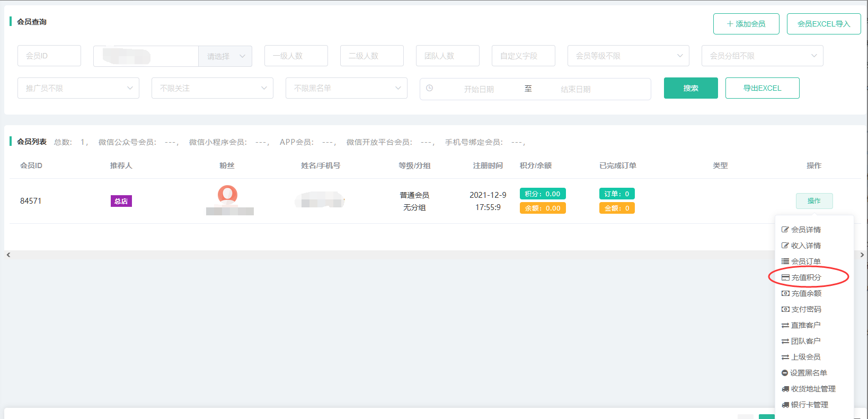This screenshot has width=868, height=419.
Task: Open the 不限黑名单 dropdown
Action: 347,88
